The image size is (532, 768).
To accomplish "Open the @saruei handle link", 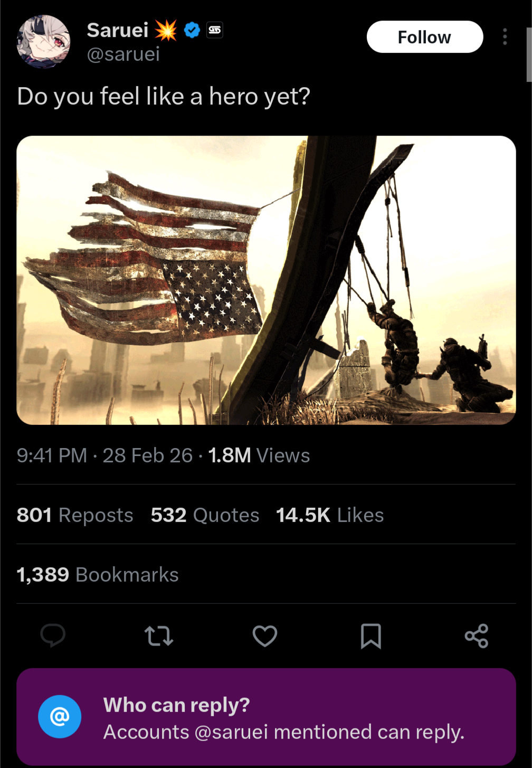I will pyautogui.click(x=123, y=54).
